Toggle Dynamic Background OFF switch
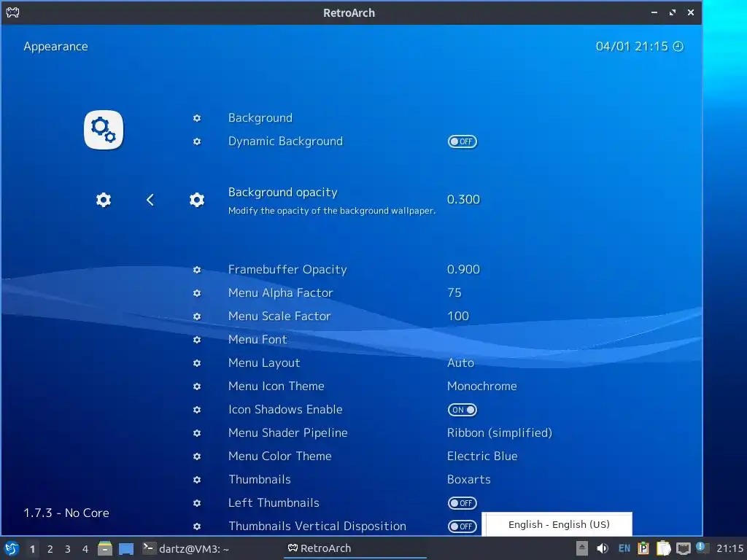This screenshot has width=747, height=560. 462,141
